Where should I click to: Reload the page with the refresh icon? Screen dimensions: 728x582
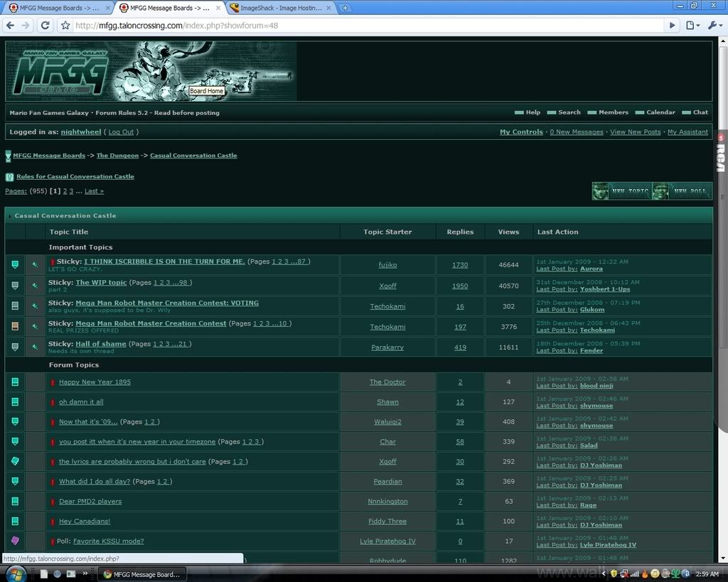click(x=45, y=26)
